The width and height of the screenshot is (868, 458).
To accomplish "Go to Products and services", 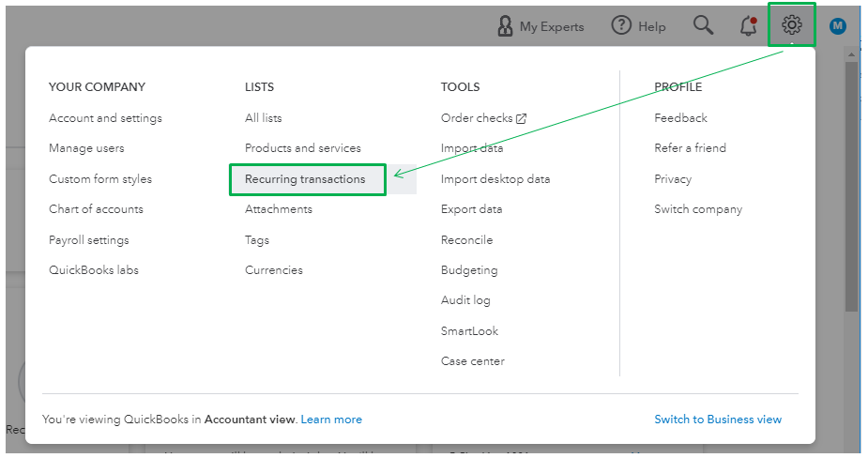I will 302,148.
